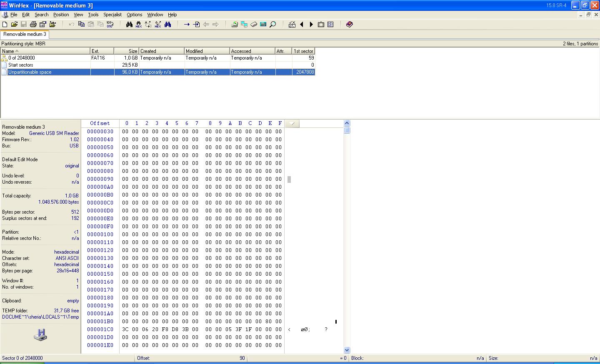Click the solid left arrow toolbar icon
Screen dimensions: 600x364
click(x=302, y=25)
